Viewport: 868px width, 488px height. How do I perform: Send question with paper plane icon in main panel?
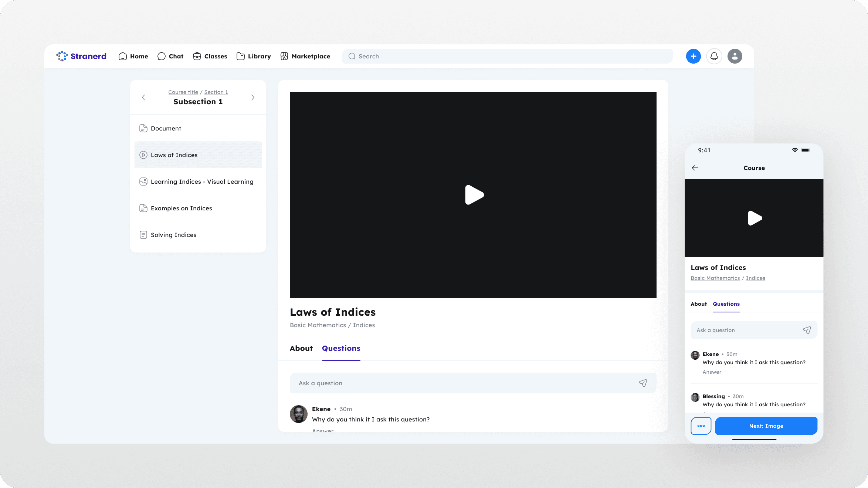[x=643, y=383]
